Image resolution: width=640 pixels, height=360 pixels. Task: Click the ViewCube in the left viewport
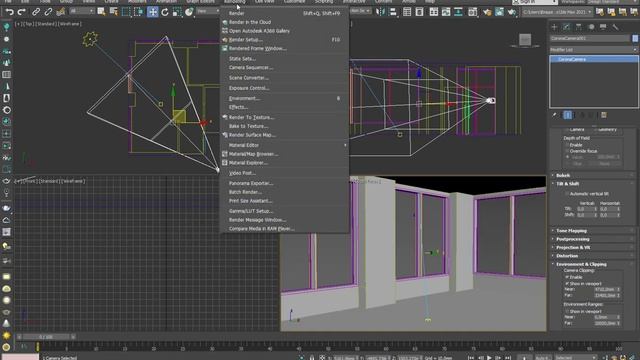point(525,40)
